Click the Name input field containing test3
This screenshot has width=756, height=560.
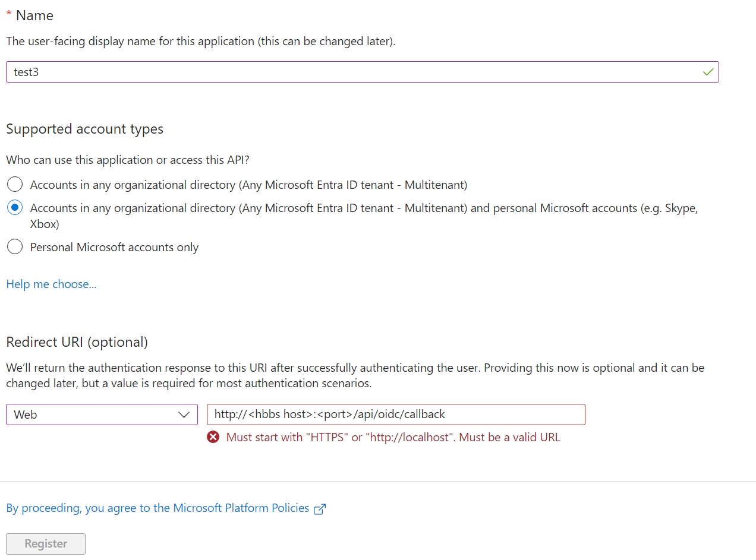[x=362, y=72]
